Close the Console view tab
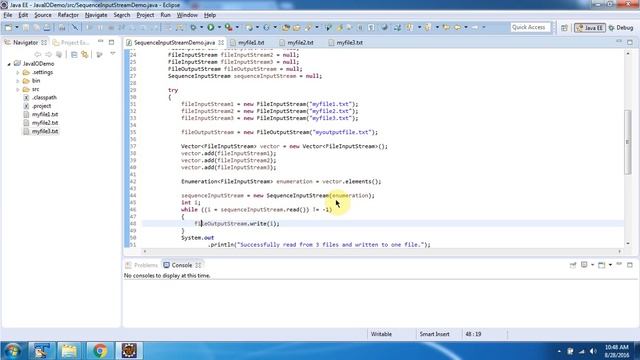 click(198, 265)
